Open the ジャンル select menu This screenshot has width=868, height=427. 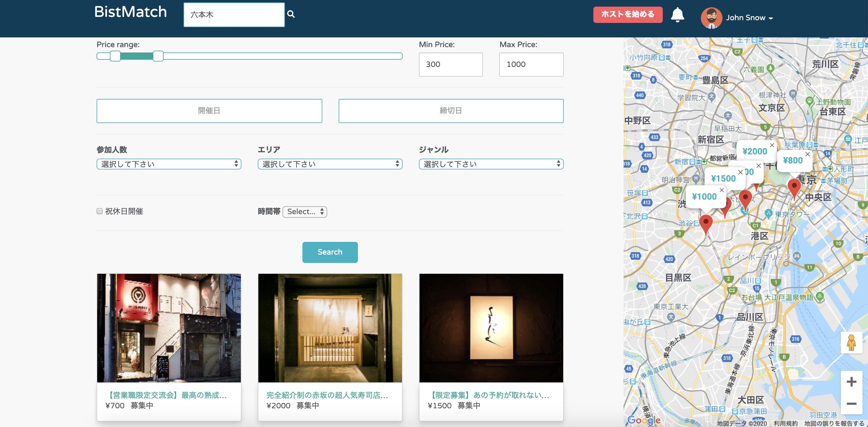click(491, 164)
